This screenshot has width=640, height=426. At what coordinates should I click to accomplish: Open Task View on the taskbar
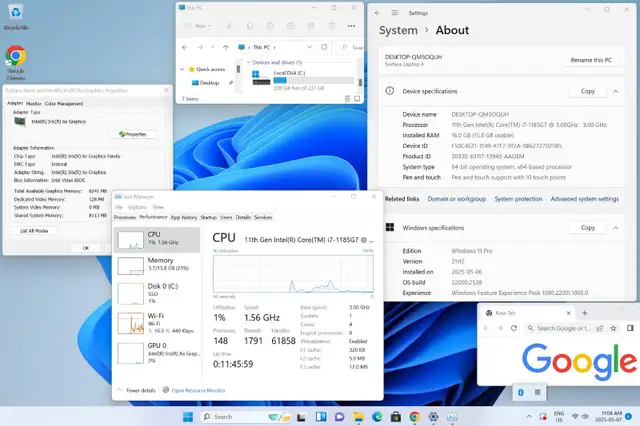tap(301, 417)
